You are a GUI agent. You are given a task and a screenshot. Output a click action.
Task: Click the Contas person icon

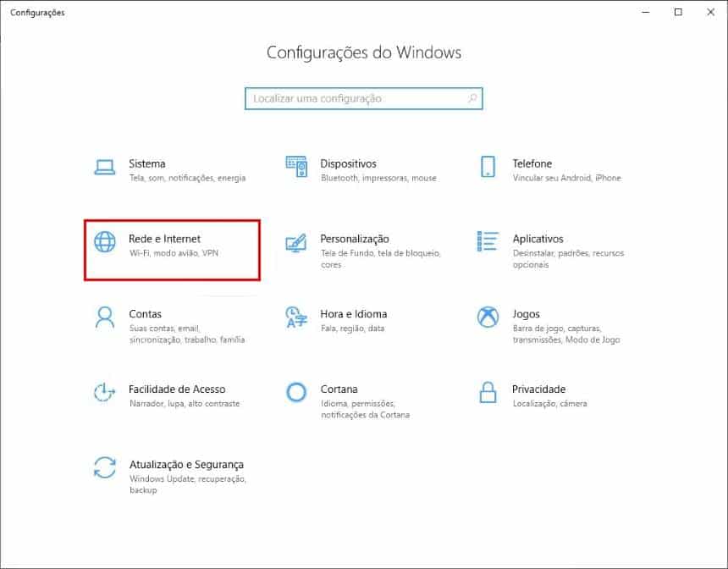tap(105, 317)
